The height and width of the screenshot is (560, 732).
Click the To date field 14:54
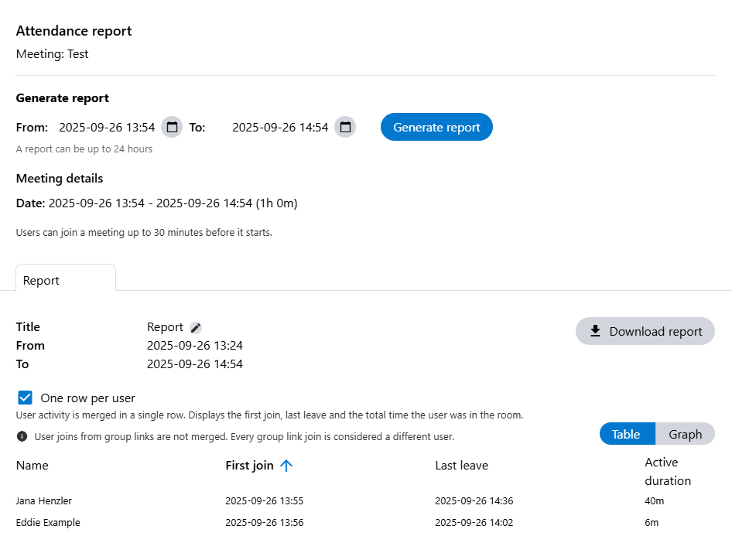coord(280,127)
